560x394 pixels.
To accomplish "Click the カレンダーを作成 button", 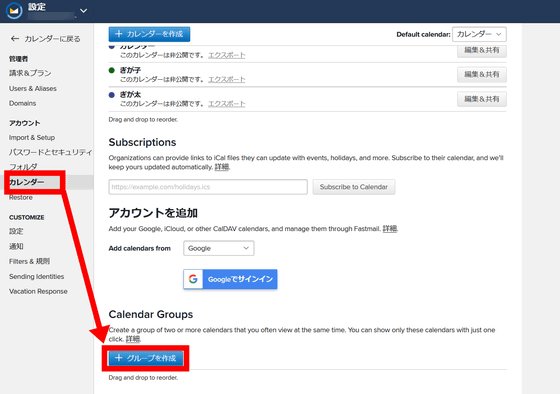I will [x=149, y=34].
